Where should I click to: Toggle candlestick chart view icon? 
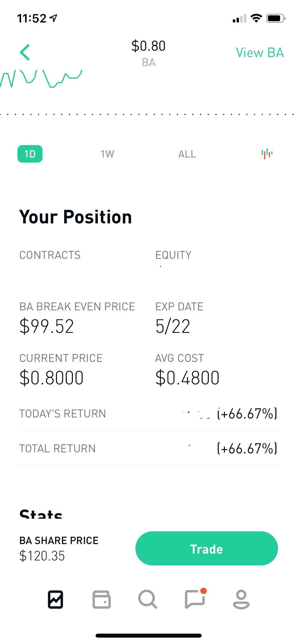point(267,154)
